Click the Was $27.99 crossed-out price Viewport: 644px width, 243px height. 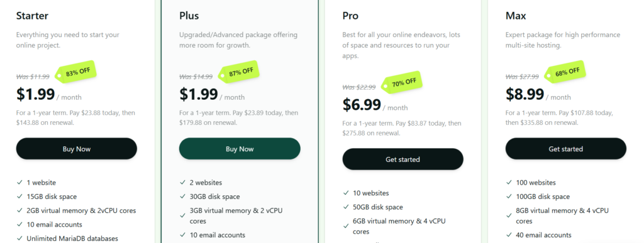522,77
